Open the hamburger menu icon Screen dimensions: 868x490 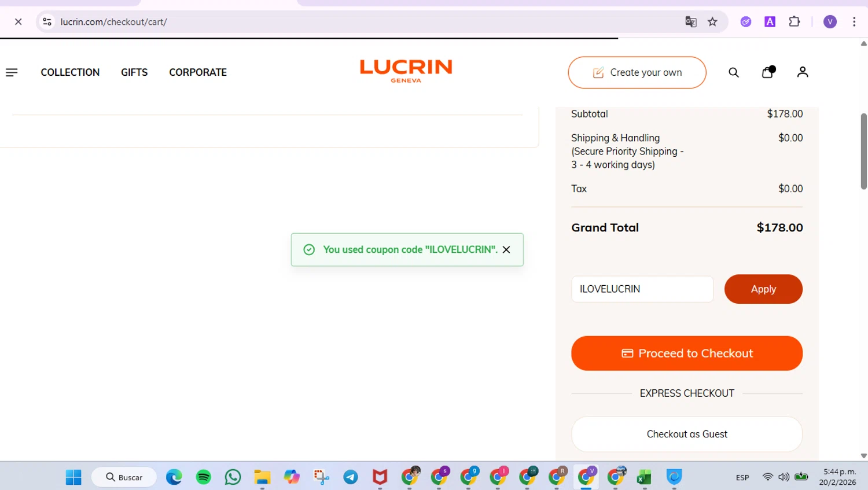tap(12, 72)
